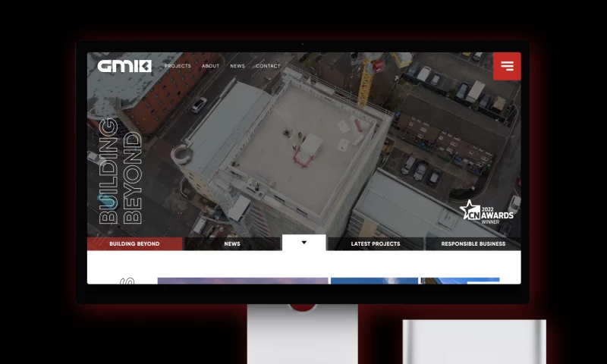Click the GMI logo
The width and height of the screenshot is (607, 364).
[124, 66]
